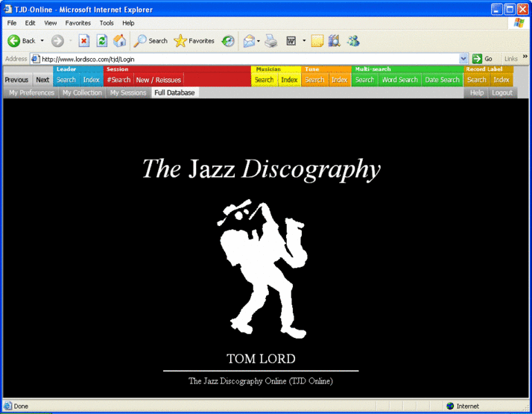532x414 pixels.
Task: Open the History icon
Action: pos(228,41)
